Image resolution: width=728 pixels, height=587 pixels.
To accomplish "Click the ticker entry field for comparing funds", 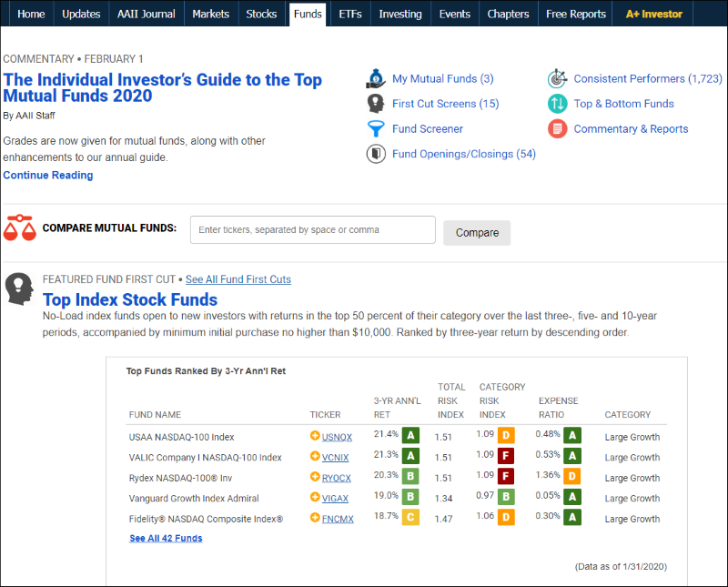I will point(312,229).
